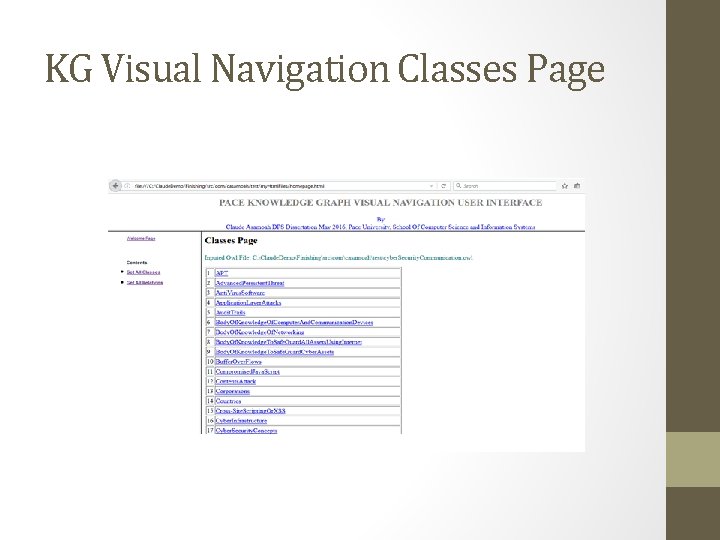
Task: Click the Contents label in sidebar
Action: click(x=137, y=263)
